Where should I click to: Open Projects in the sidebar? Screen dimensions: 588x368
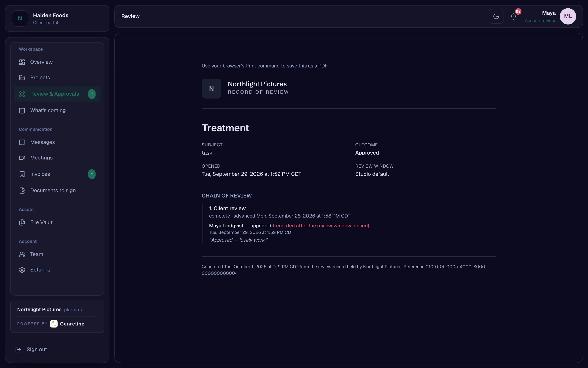click(57, 78)
